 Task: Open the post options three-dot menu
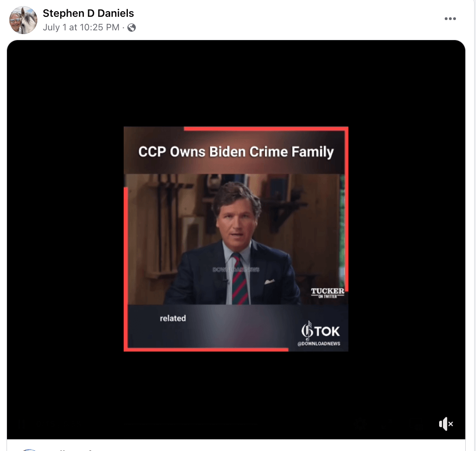point(450,19)
